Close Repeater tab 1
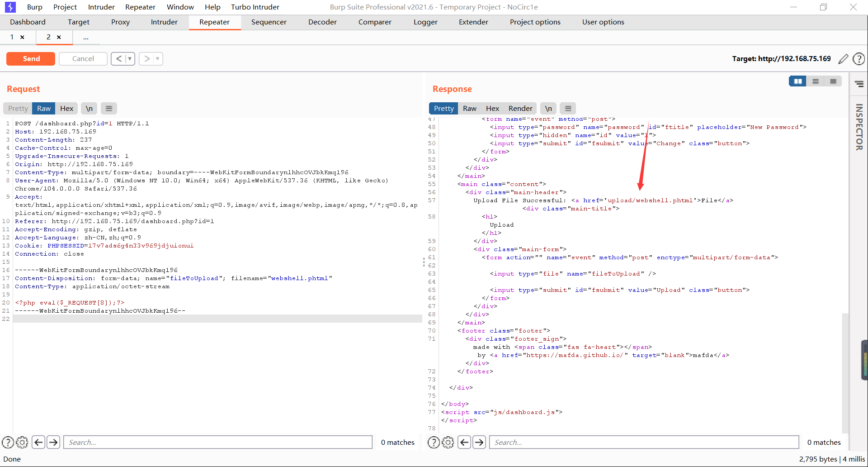This screenshot has height=467, width=868. point(22,37)
